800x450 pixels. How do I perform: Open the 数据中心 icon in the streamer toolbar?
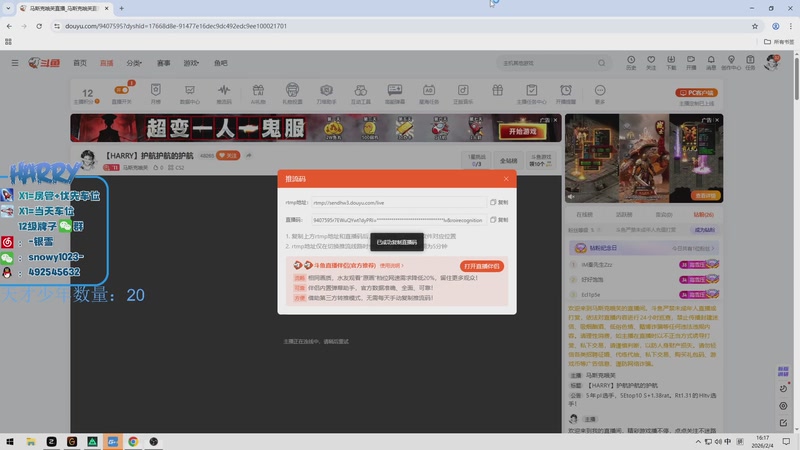pos(190,90)
